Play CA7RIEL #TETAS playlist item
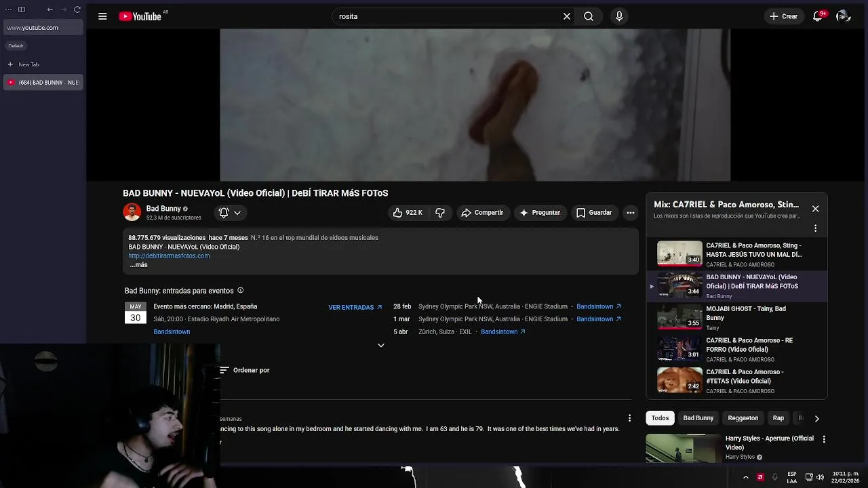Viewport: 868px width, 488px height. [737, 381]
